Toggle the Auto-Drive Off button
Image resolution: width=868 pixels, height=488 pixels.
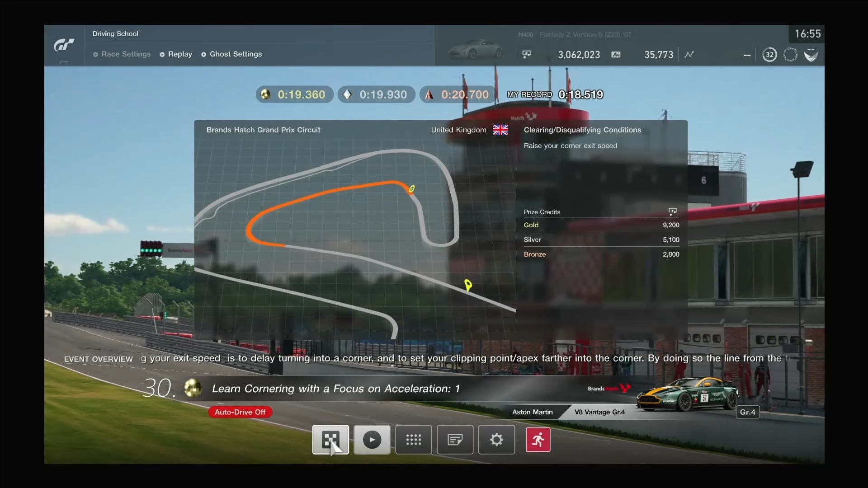click(240, 412)
